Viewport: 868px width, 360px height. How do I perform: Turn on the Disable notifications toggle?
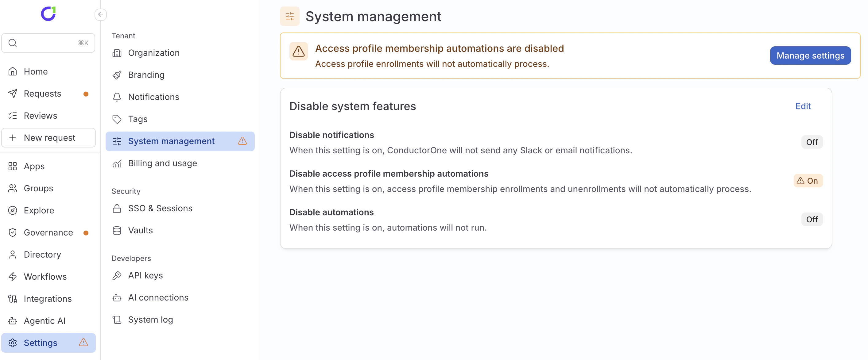[x=812, y=142]
